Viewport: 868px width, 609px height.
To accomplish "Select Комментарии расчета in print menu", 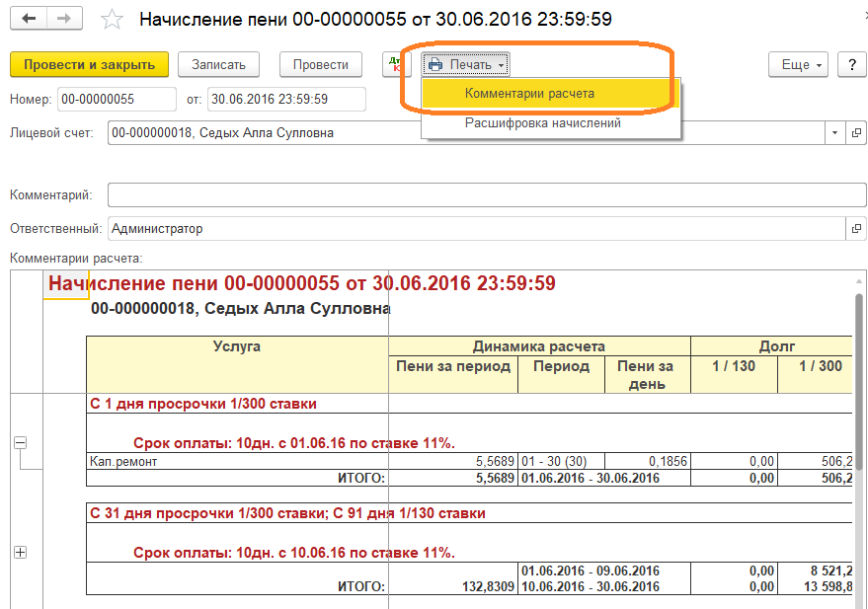I will (x=550, y=94).
